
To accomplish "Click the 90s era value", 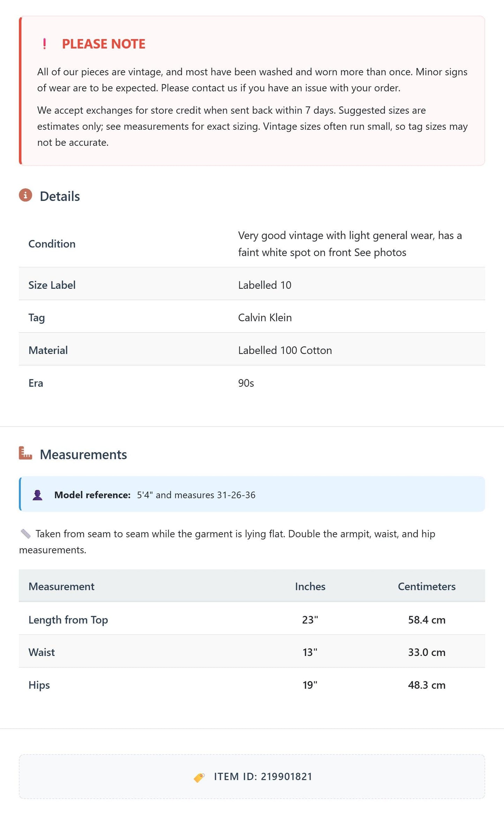I will click(246, 383).
